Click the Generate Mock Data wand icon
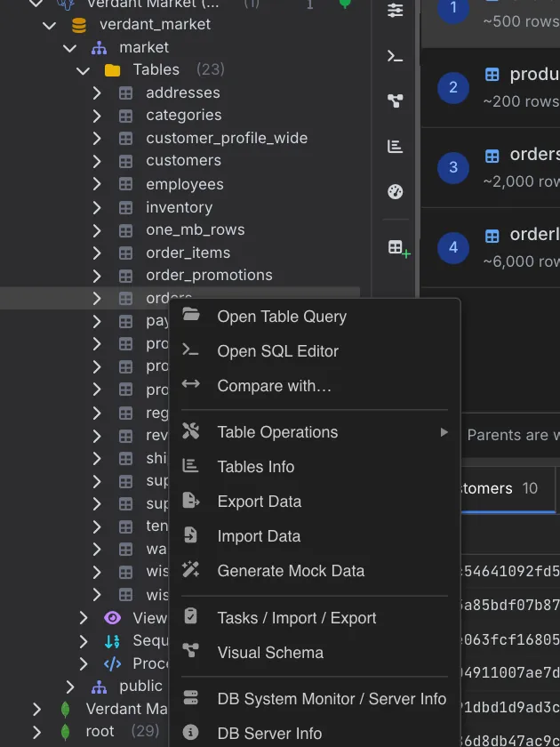This screenshot has height=747, width=560. [x=191, y=570]
